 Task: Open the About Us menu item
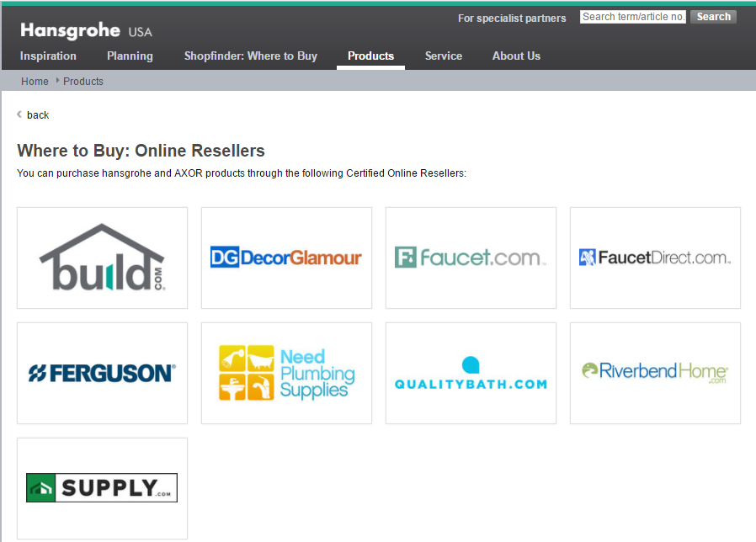516,56
